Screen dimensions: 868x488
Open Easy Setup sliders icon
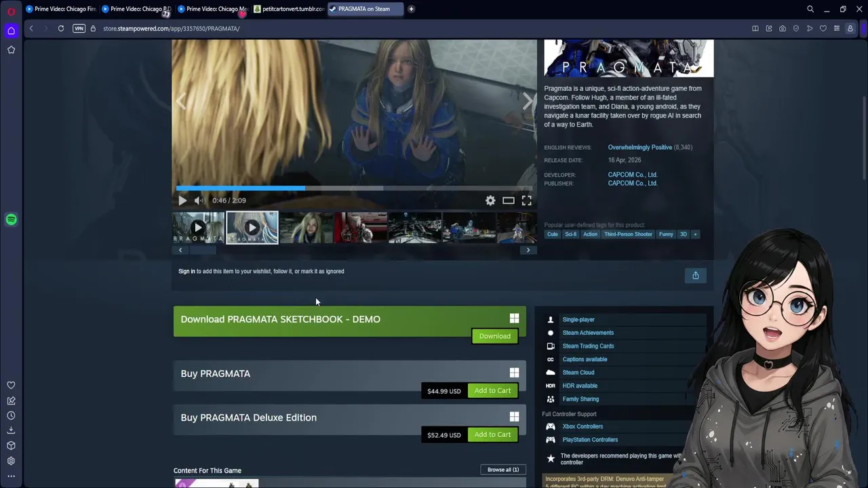click(x=837, y=28)
